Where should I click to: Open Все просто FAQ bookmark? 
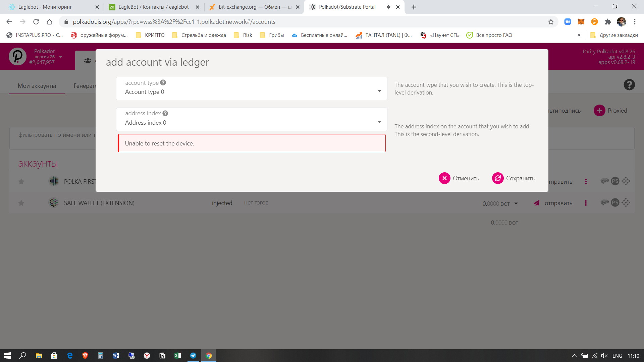[x=489, y=35]
